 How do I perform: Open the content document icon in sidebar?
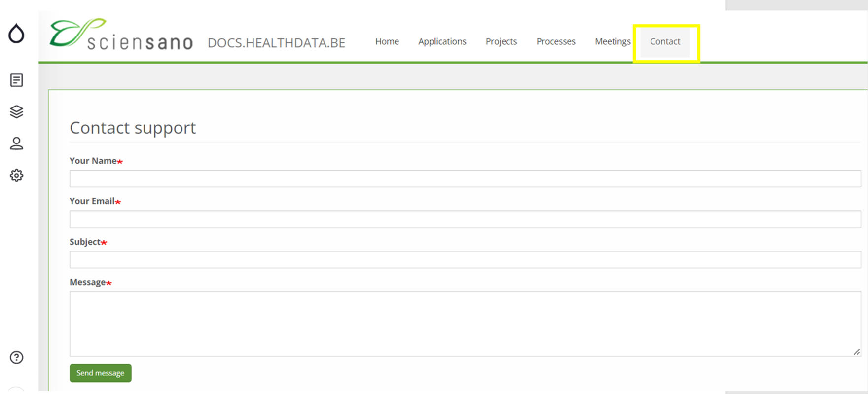16,80
